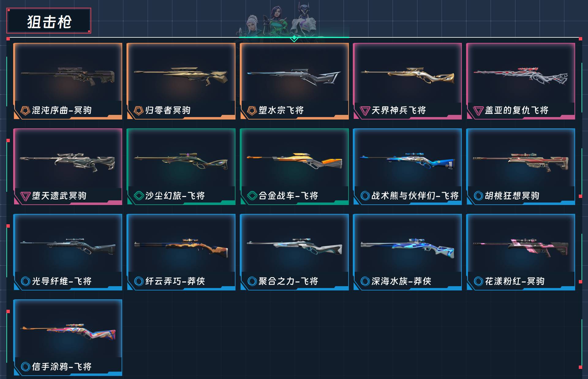This screenshot has height=379, width=588.
Task: Click the 狙击枪 category header
Action: tap(49, 21)
